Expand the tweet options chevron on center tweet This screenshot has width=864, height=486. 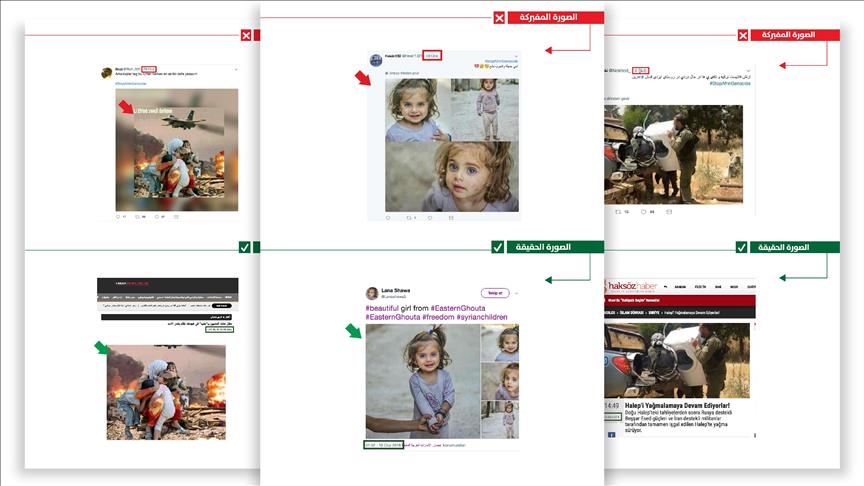tap(517, 55)
